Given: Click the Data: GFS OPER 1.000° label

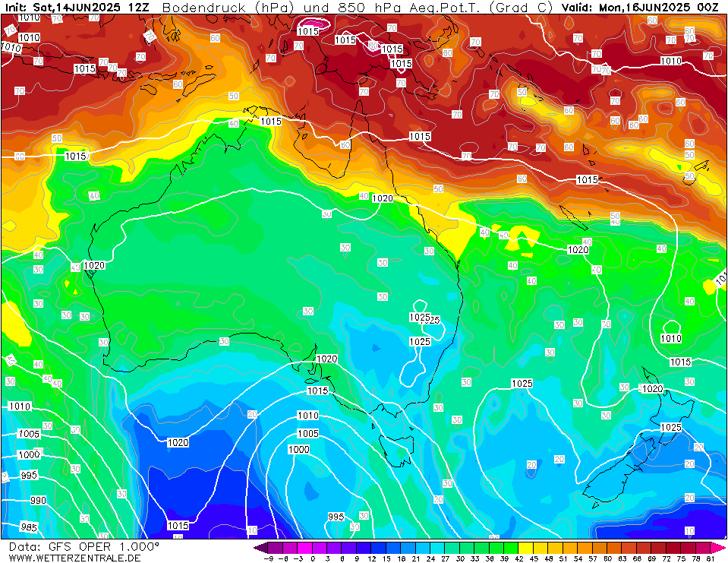Looking at the screenshot, I should pos(84,546).
